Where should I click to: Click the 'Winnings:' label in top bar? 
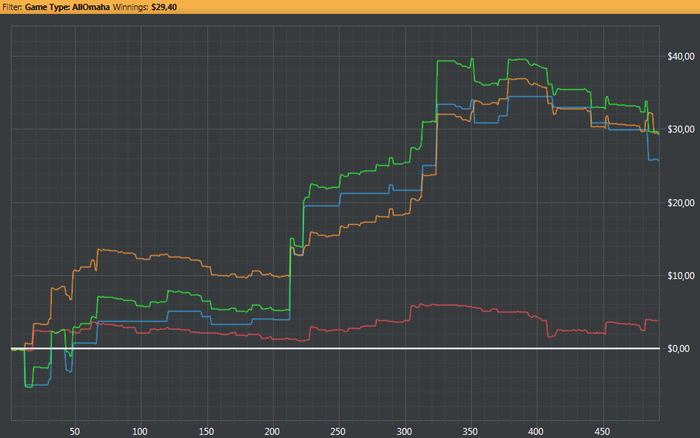[130, 7]
